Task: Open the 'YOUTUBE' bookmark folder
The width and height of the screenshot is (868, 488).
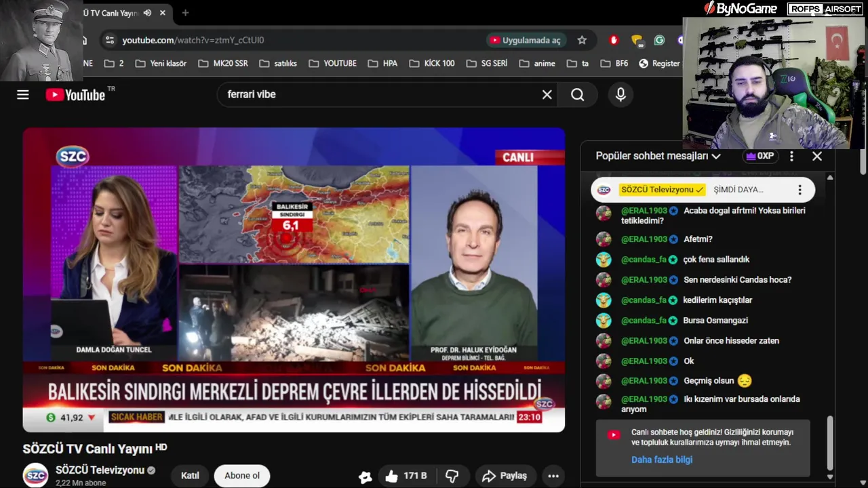Action: [x=332, y=63]
